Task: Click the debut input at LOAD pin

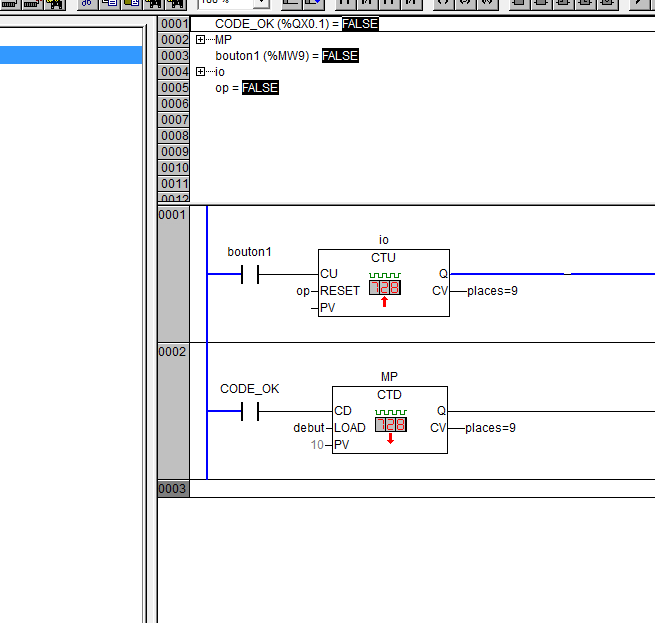Action: (308, 428)
